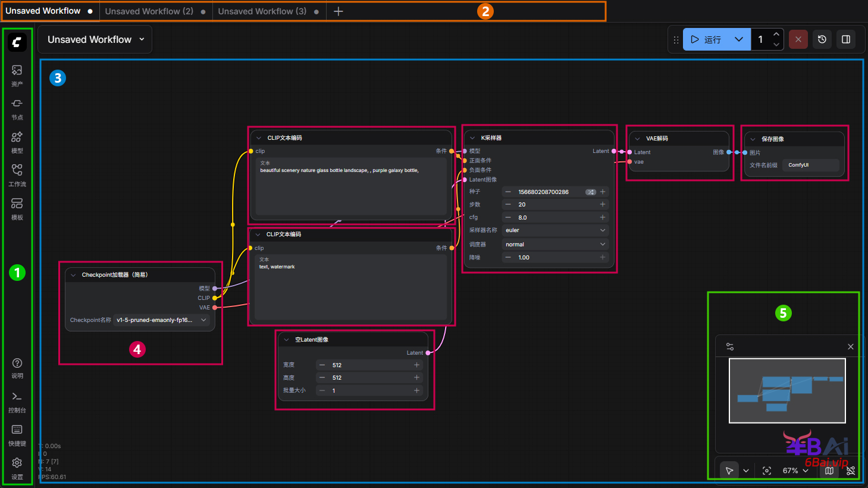Open the 控制台 (Console) panel

tap(17, 401)
